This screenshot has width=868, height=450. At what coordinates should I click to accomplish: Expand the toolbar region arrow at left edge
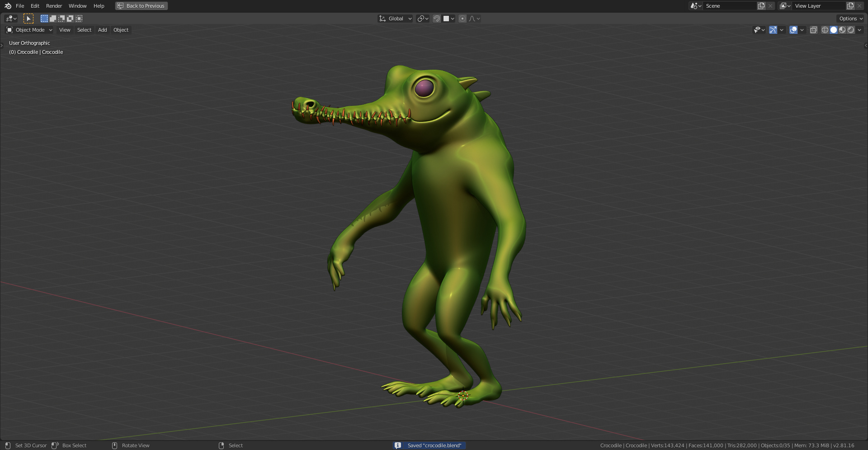pyautogui.click(x=2, y=45)
